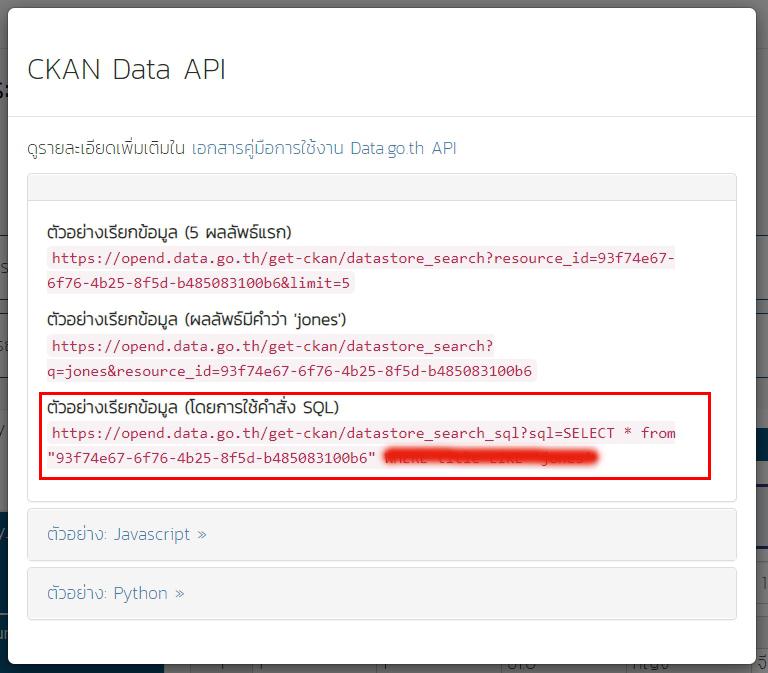Click the datastore_search_sql SELECT URL

point(363,433)
